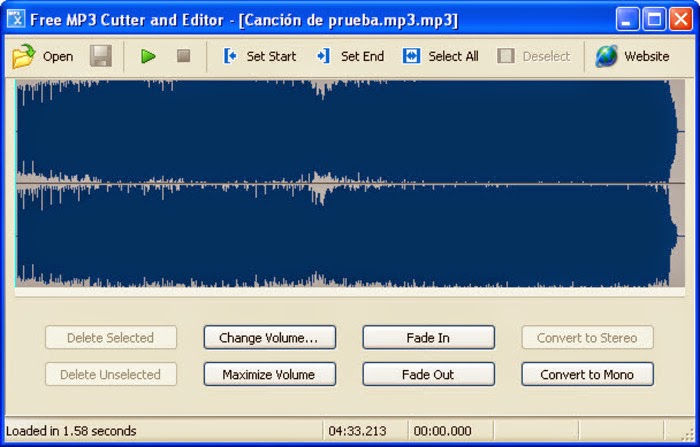Click the 'Loaded in 1.58 seconds' status text
Viewport: 700px width, 447px height.
tap(71, 431)
